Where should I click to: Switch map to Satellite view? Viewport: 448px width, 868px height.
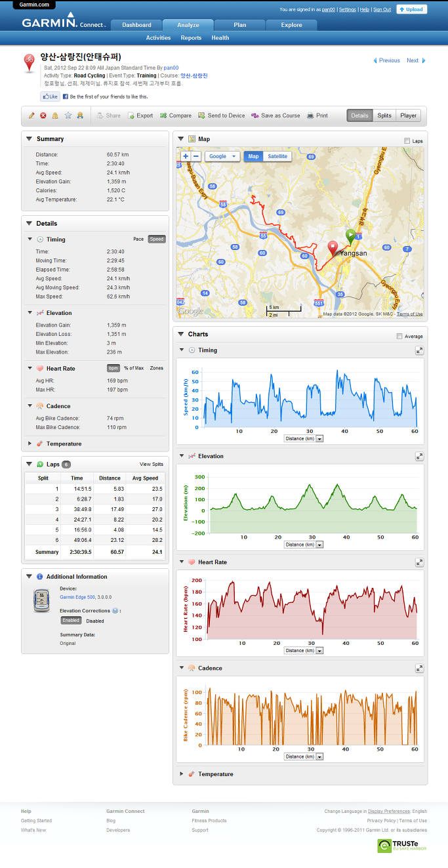click(x=277, y=156)
